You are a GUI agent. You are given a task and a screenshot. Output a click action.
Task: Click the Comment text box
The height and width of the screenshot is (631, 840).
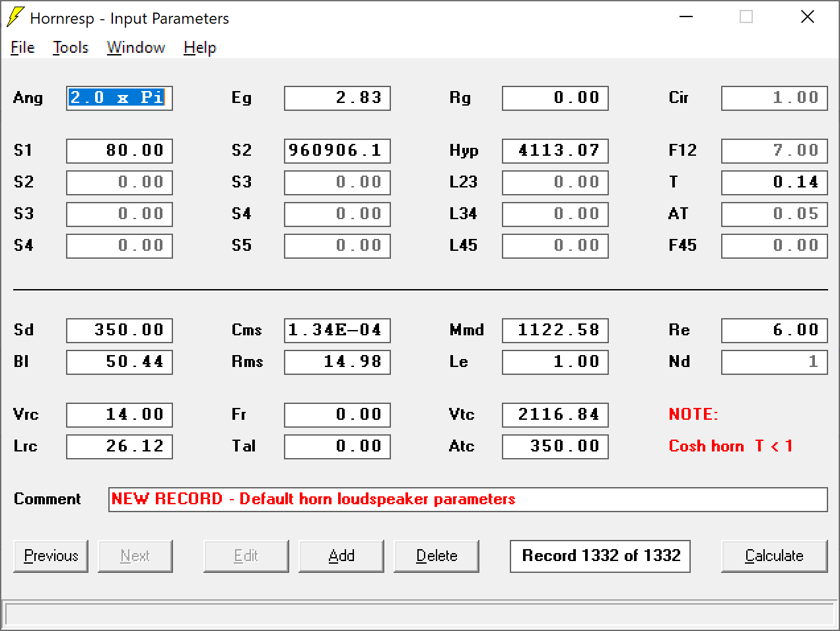pos(468,500)
